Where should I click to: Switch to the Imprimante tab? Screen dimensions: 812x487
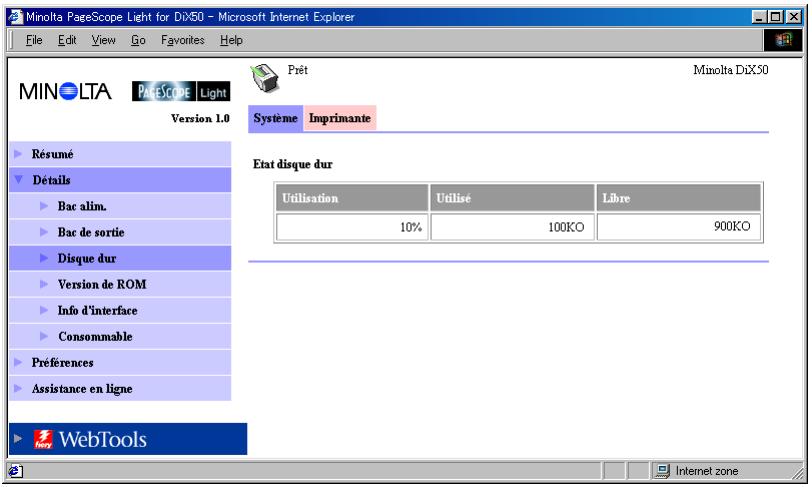tap(340, 118)
